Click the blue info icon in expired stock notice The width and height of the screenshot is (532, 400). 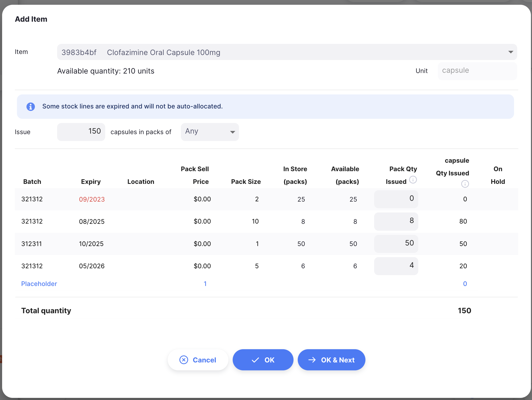(x=31, y=107)
